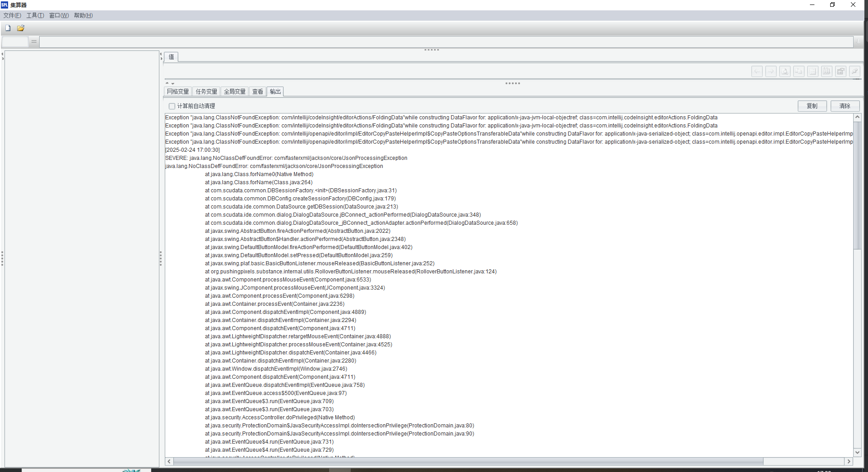Collapse the output panel with the down chevron
This screenshot has width=868, height=472.
click(x=173, y=83)
